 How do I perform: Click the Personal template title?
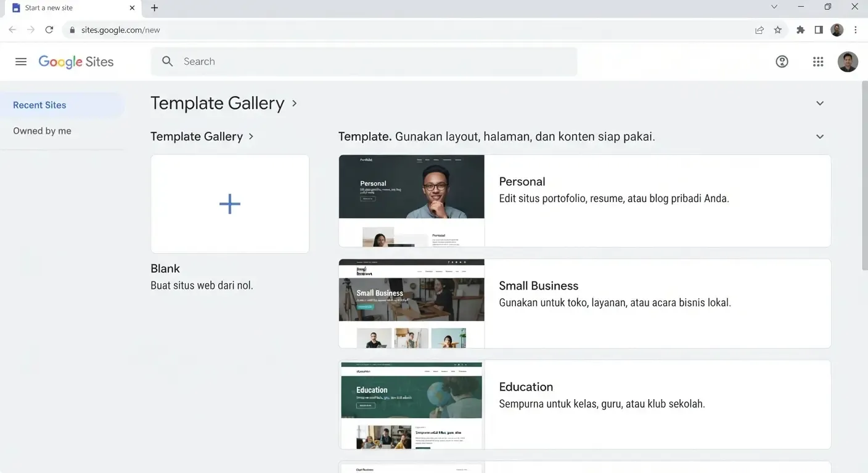[x=522, y=182]
